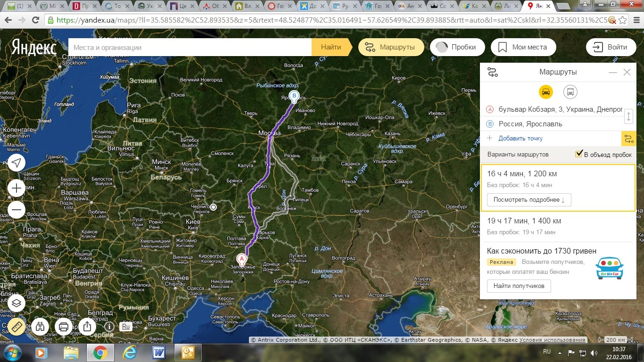Click Добавить точку link

[x=520, y=138]
